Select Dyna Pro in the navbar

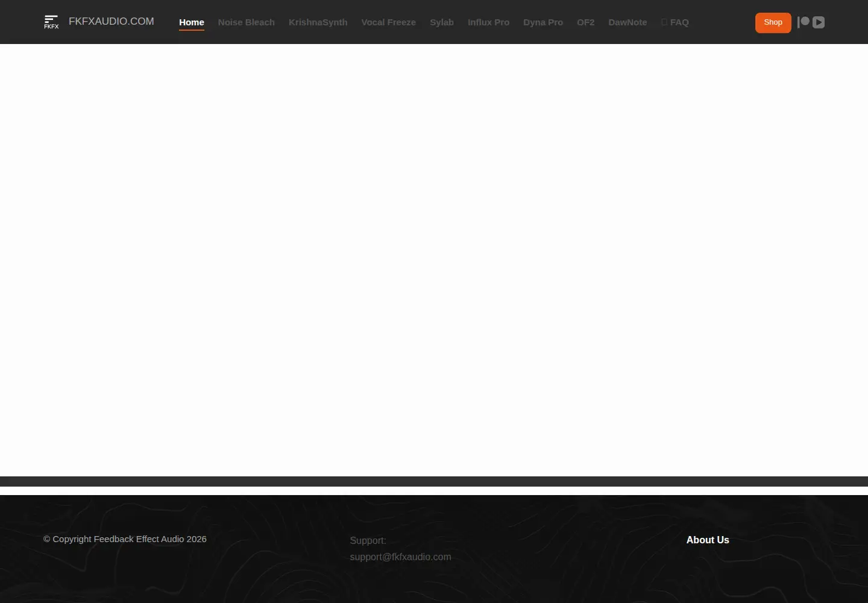click(543, 22)
